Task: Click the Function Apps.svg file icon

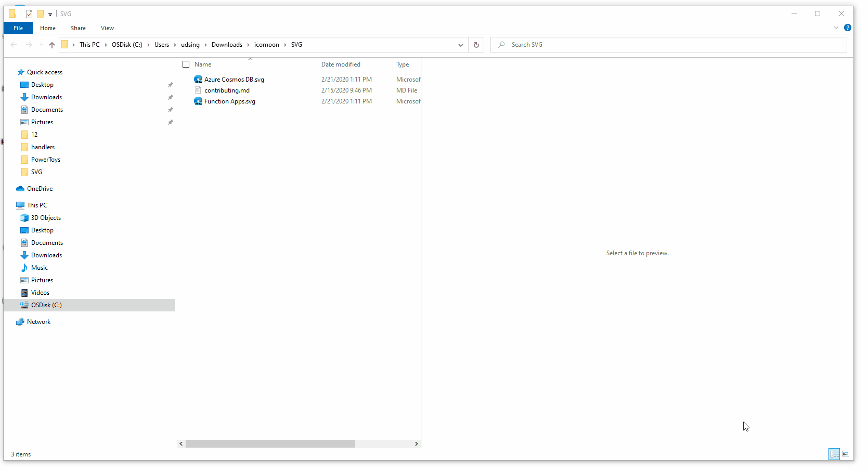Action: pos(198,101)
